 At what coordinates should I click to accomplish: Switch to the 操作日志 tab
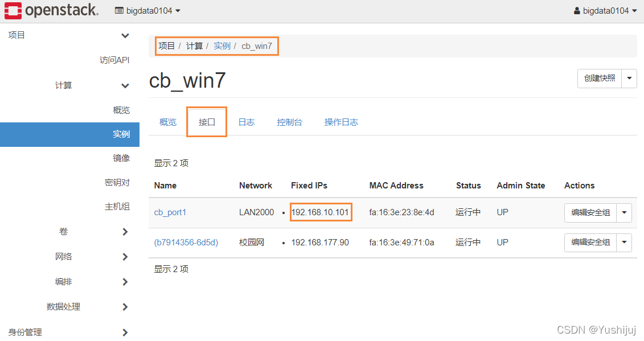(341, 122)
